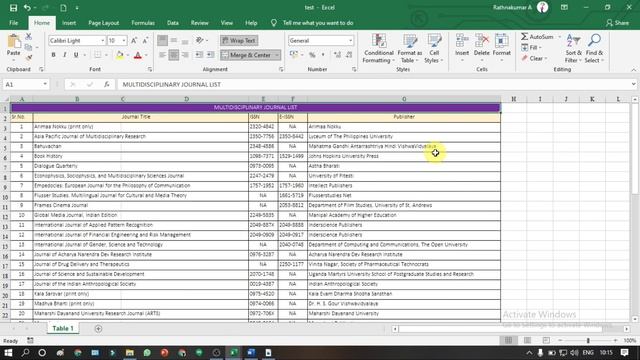Align text to the left

coord(162,55)
